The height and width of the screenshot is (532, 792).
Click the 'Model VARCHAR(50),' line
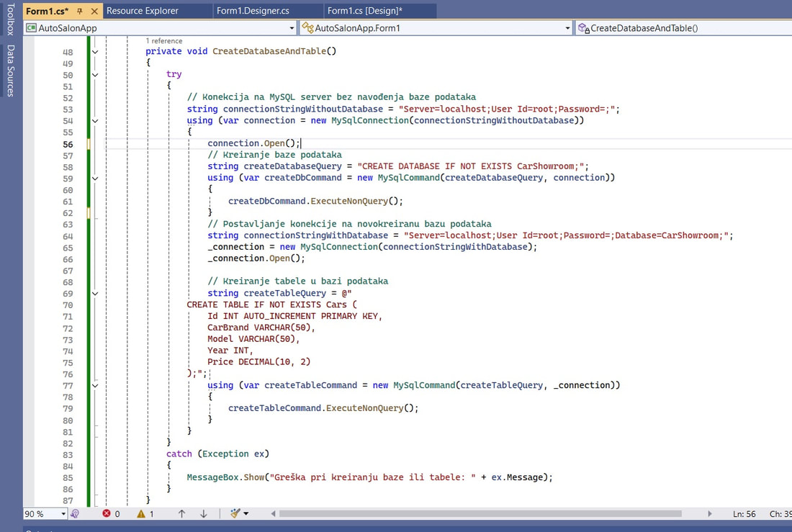click(253, 339)
